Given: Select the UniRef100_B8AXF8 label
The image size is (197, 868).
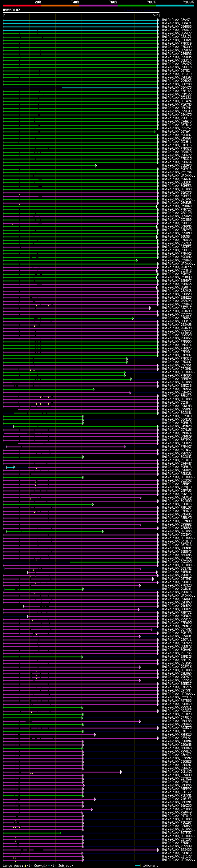Looking at the screenshot, I should (x=177, y=193).
